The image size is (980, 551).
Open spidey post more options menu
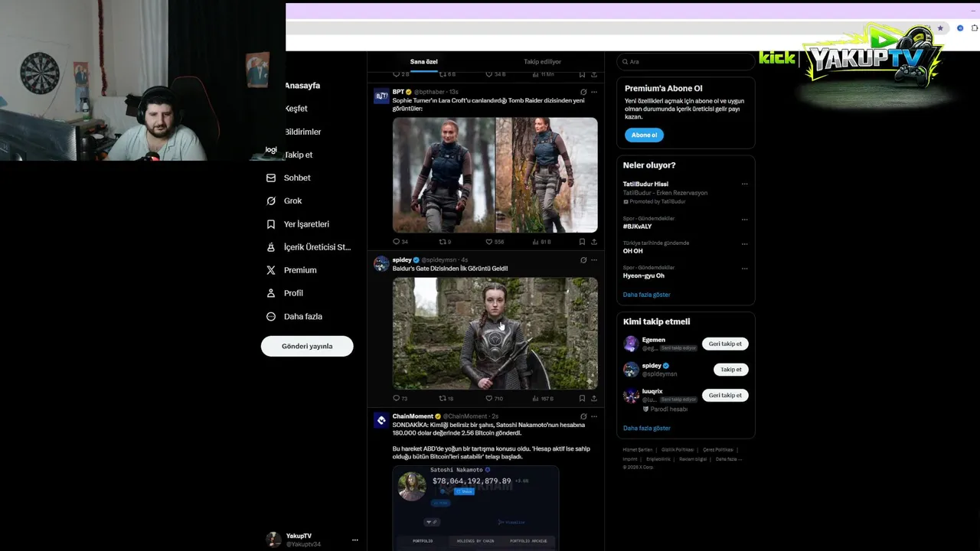pos(594,260)
